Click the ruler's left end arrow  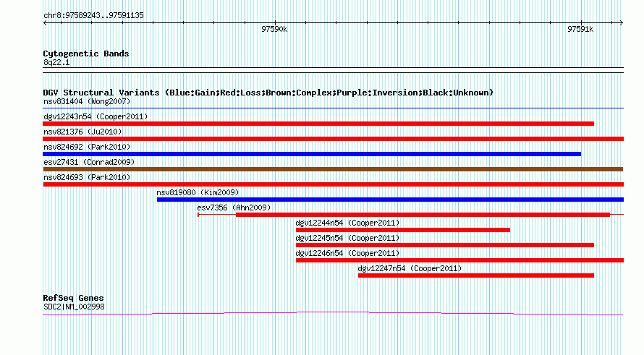(45, 23)
